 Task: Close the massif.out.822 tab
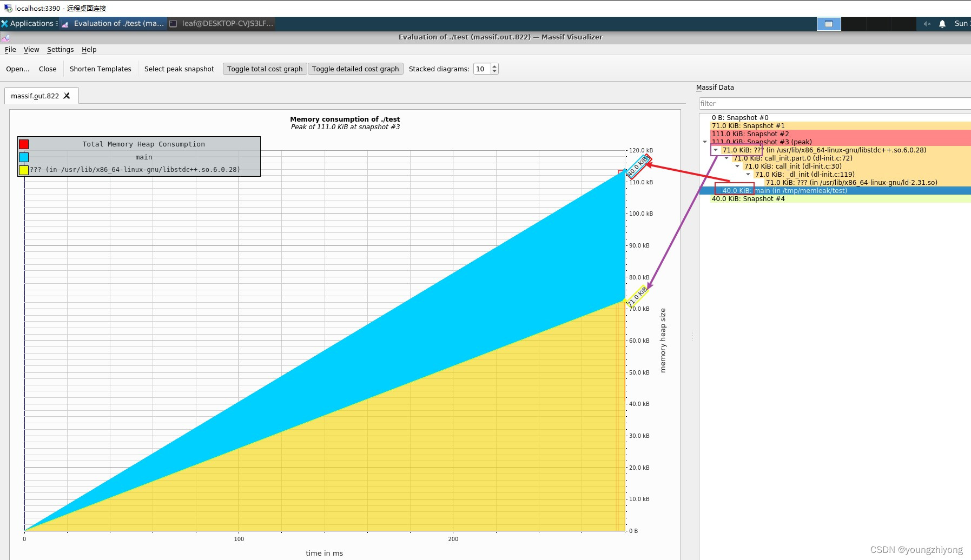(67, 96)
